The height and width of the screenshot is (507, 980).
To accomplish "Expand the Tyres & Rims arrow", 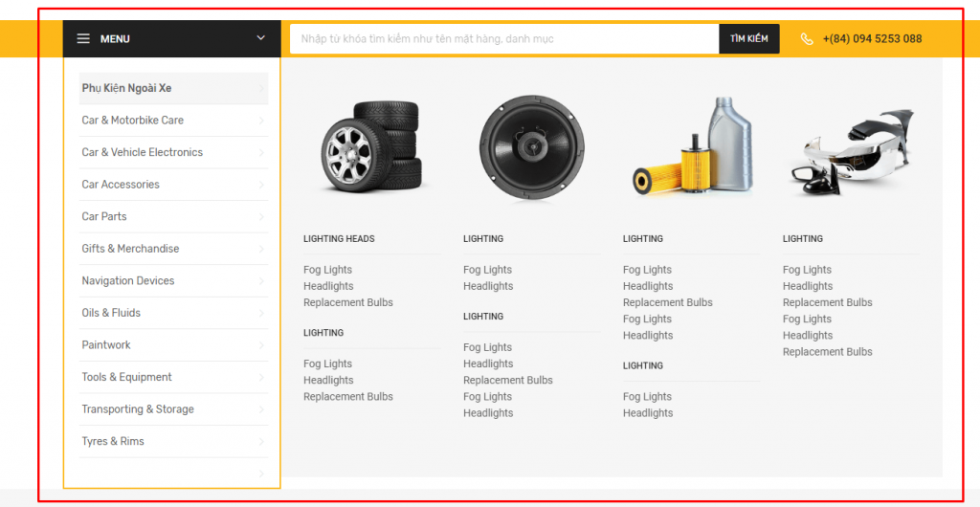I will point(261,442).
